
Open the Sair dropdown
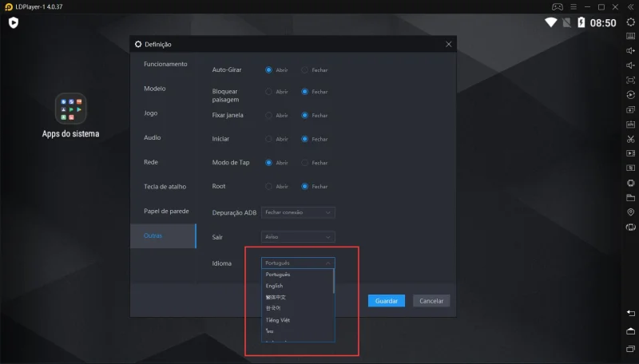click(298, 237)
